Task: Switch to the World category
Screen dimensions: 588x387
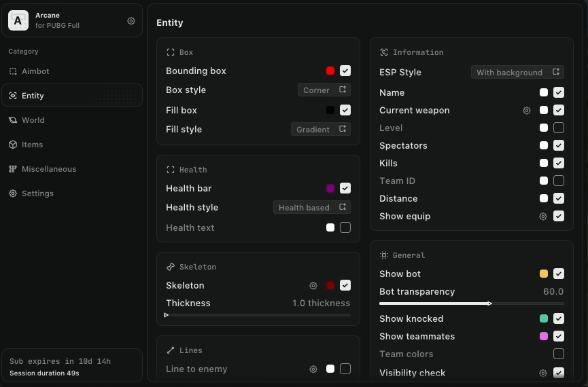Action: point(33,120)
